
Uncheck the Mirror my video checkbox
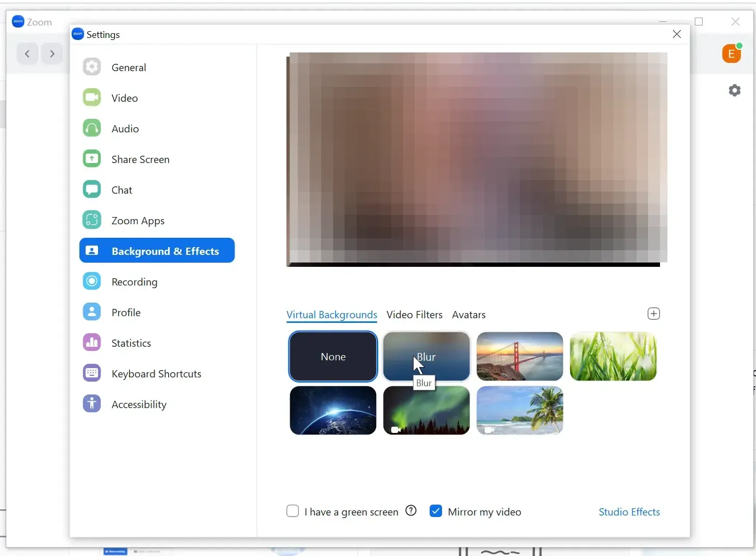pyautogui.click(x=436, y=511)
